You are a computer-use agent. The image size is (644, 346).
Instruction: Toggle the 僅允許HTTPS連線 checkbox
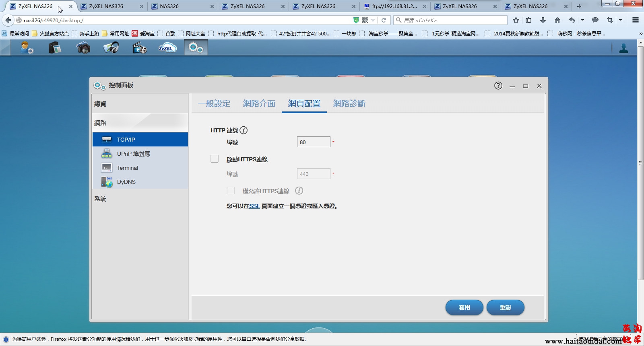pyautogui.click(x=231, y=191)
